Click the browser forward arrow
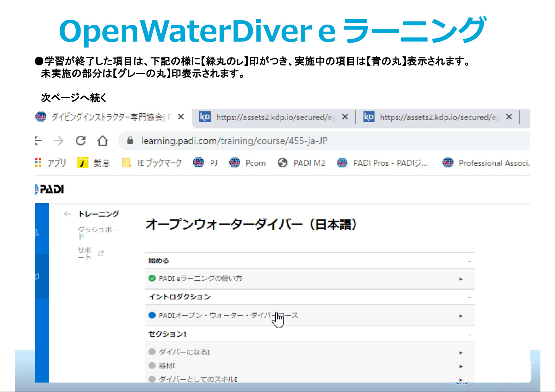The height and width of the screenshot is (392, 555). [x=59, y=140]
